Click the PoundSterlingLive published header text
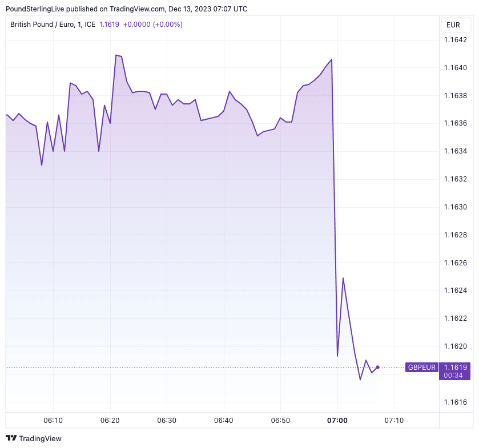 pyautogui.click(x=126, y=9)
